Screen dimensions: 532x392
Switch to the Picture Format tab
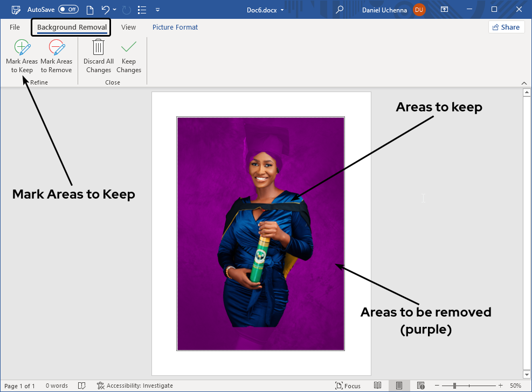175,27
